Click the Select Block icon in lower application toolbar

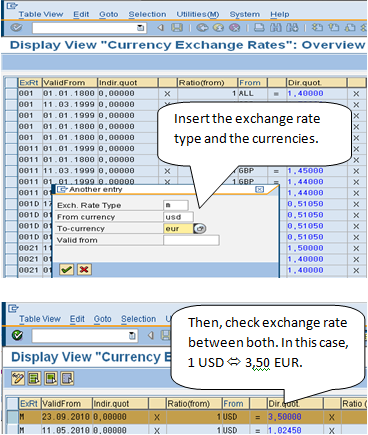(x=51, y=378)
